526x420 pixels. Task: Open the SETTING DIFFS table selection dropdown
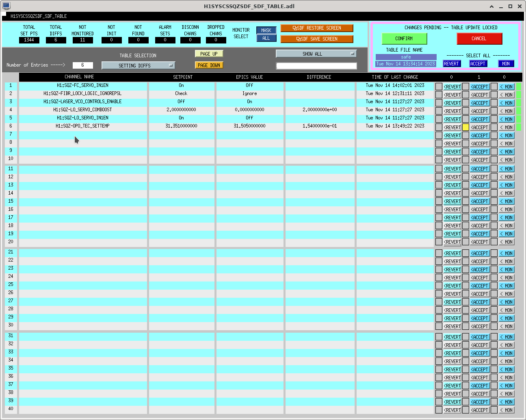tap(138, 65)
